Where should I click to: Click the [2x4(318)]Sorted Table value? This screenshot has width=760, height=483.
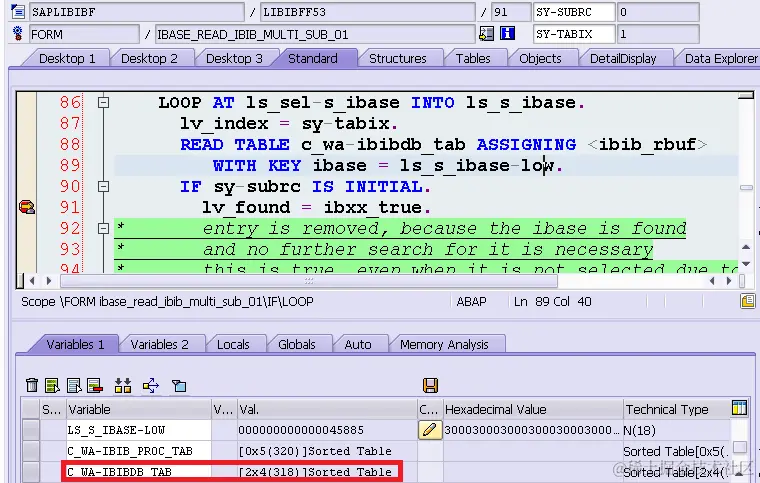315,472
